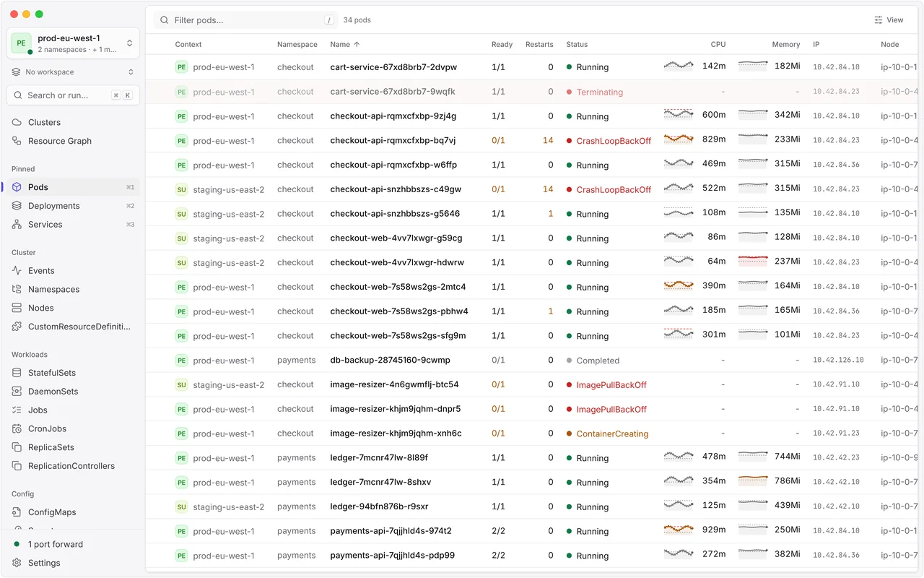
Task: Open the View options menu
Action: 889,20
